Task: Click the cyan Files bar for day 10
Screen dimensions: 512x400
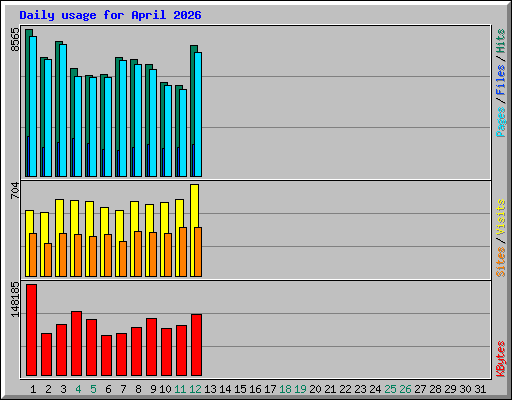Action: click(x=168, y=131)
